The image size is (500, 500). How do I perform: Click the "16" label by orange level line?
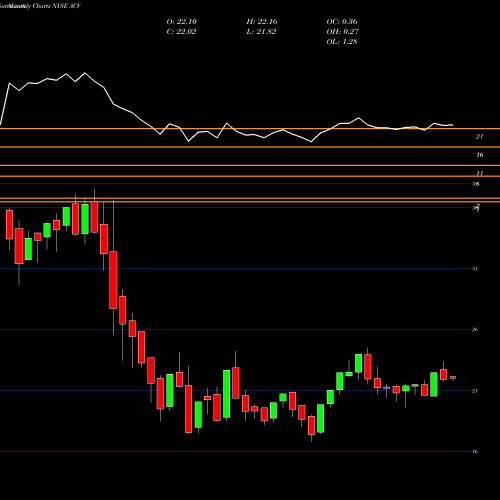480,155
